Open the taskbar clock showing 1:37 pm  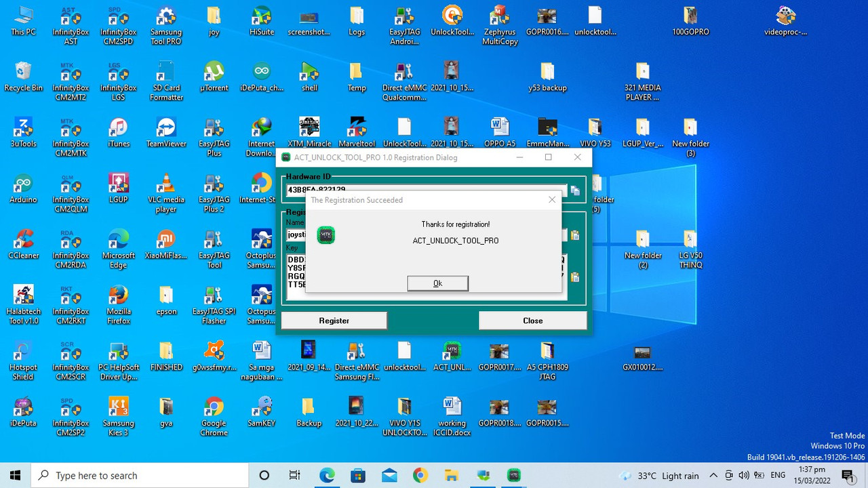coord(812,475)
